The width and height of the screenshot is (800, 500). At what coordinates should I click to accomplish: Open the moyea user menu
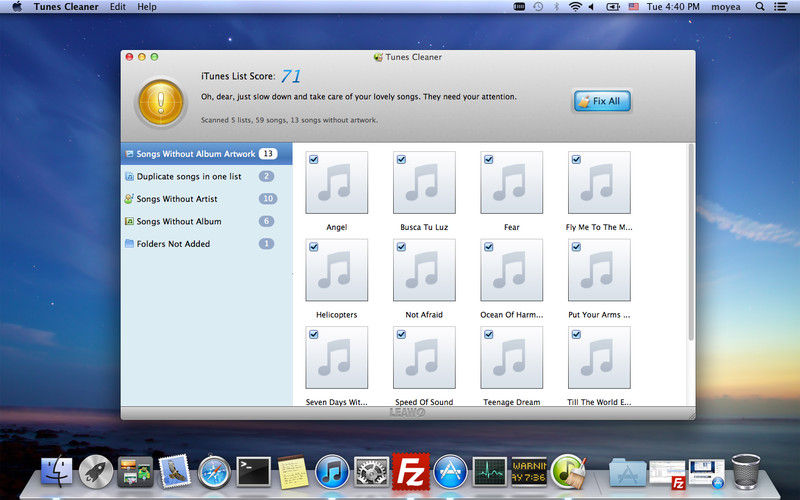pyautogui.click(x=726, y=7)
